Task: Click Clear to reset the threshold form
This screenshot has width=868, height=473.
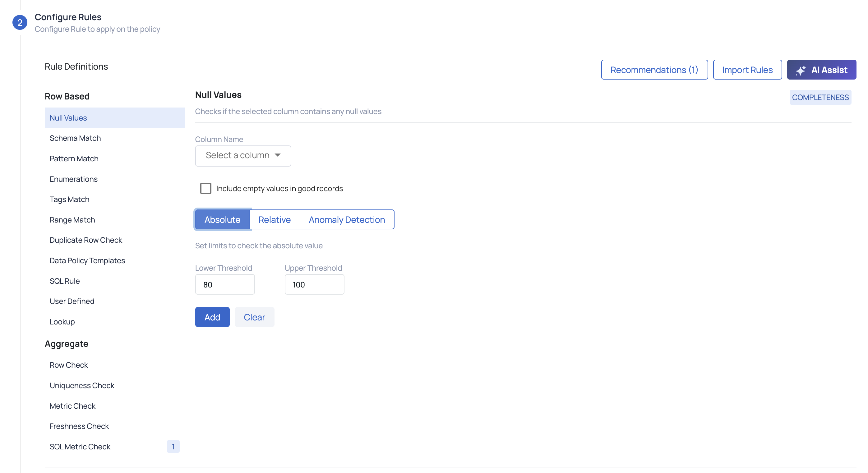Action: (x=254, y=317)
